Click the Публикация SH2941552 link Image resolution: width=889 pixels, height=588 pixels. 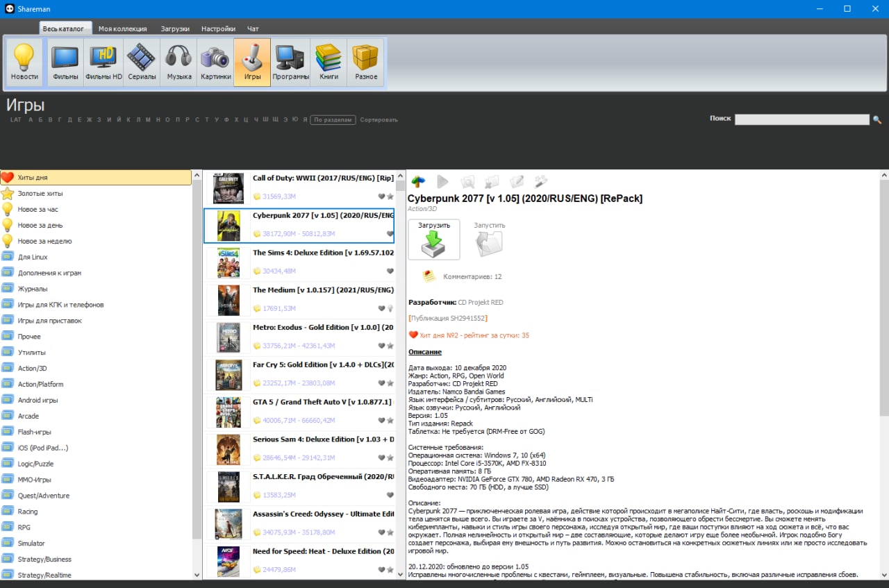click(448, 318)
